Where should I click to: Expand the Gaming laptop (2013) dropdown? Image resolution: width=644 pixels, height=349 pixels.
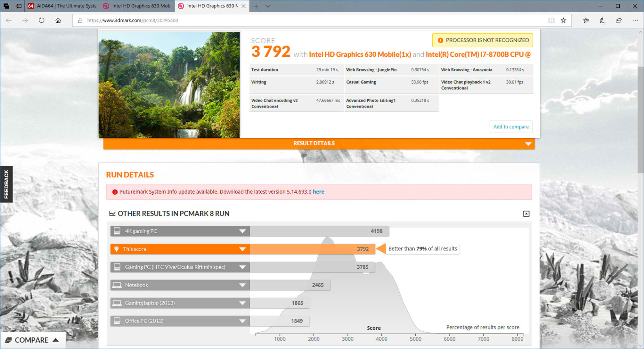coord(242,303)
